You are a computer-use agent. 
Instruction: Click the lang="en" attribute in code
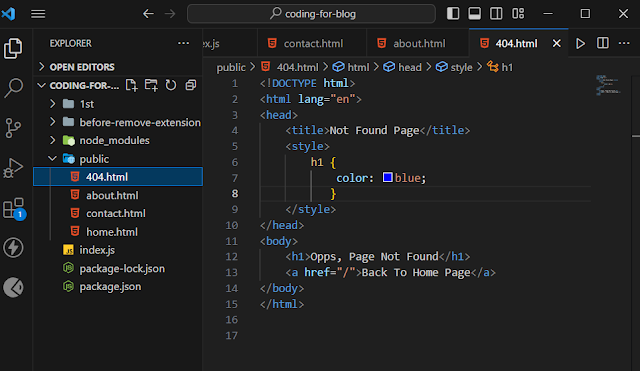[327, 99]
